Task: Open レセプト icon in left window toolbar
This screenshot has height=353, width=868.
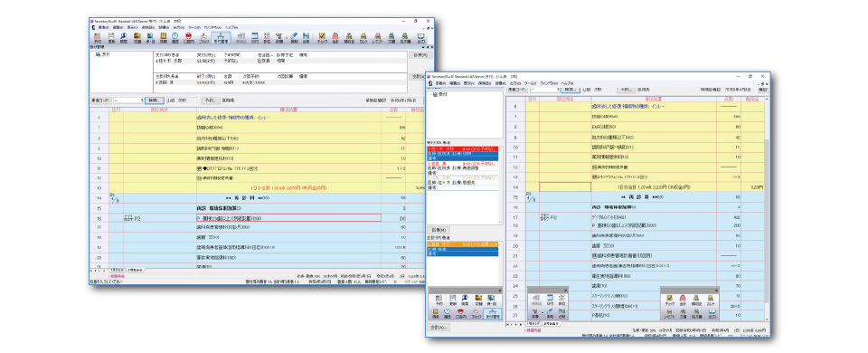Action: point(377,37)
